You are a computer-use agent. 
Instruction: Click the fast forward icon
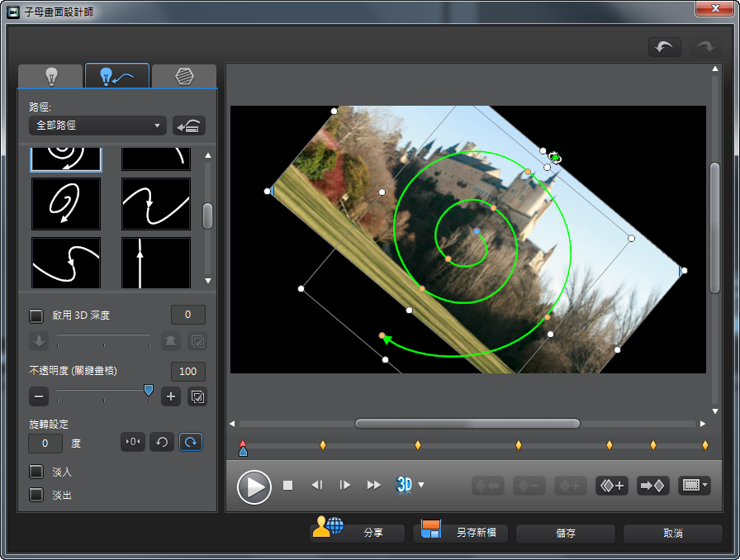(x=374, y=485)
